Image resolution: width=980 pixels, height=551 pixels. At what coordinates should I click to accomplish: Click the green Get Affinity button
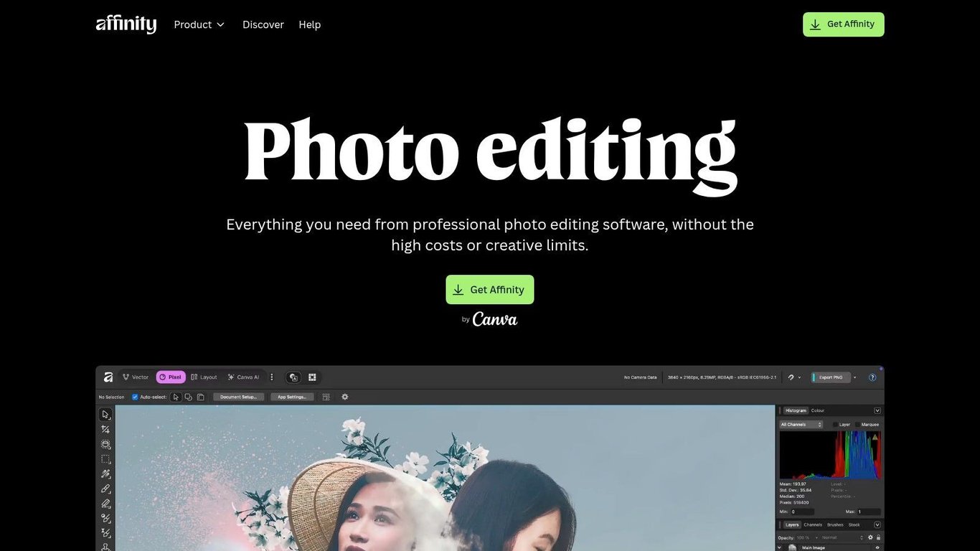(490, 289)
